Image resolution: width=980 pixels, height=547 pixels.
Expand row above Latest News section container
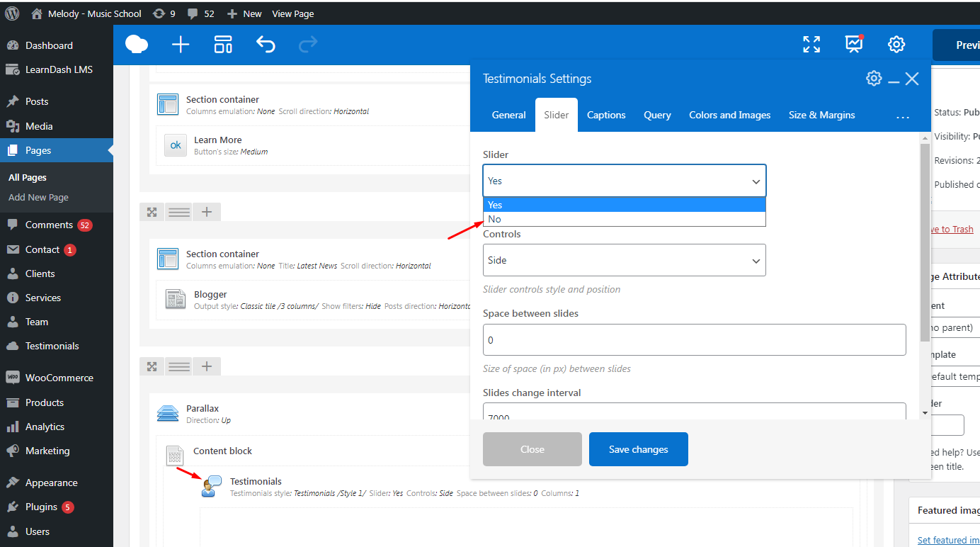(152, 212)
